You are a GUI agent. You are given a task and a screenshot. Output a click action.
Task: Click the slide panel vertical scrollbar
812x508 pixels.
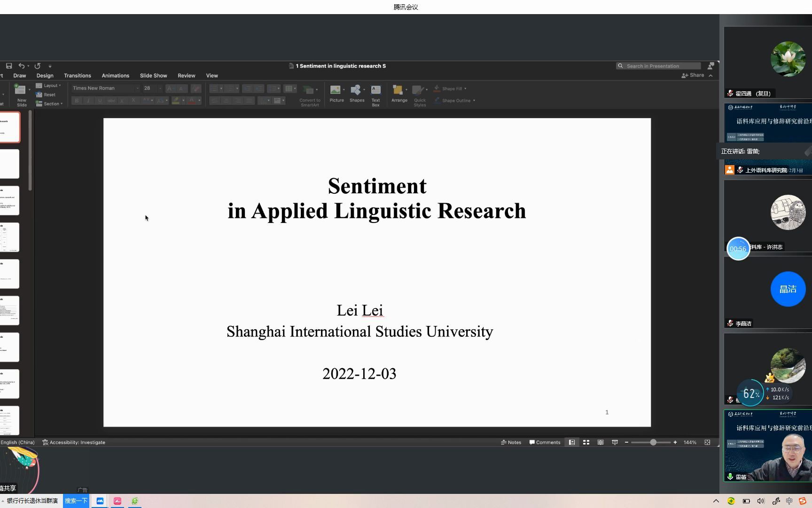(30, 151)
